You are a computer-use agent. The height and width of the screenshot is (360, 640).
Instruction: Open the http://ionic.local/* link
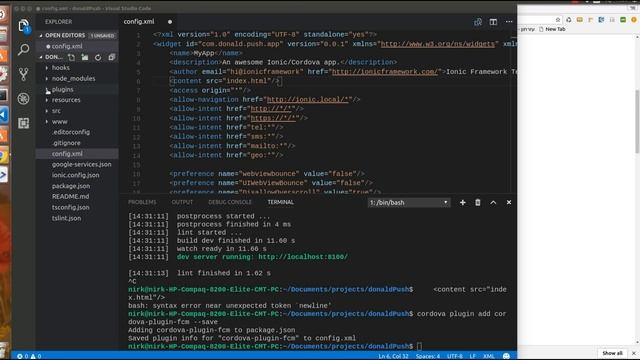(x=307, y=100)
